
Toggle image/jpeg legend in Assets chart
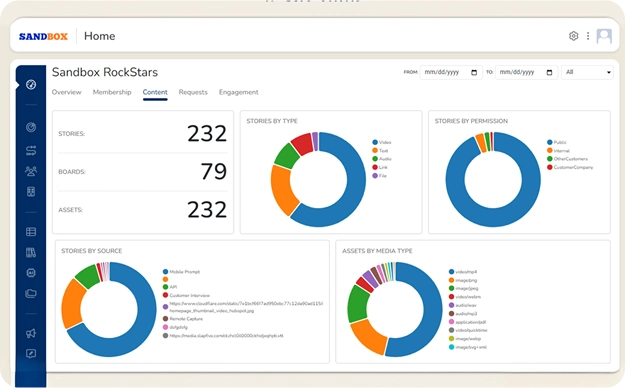coord(464,288)
